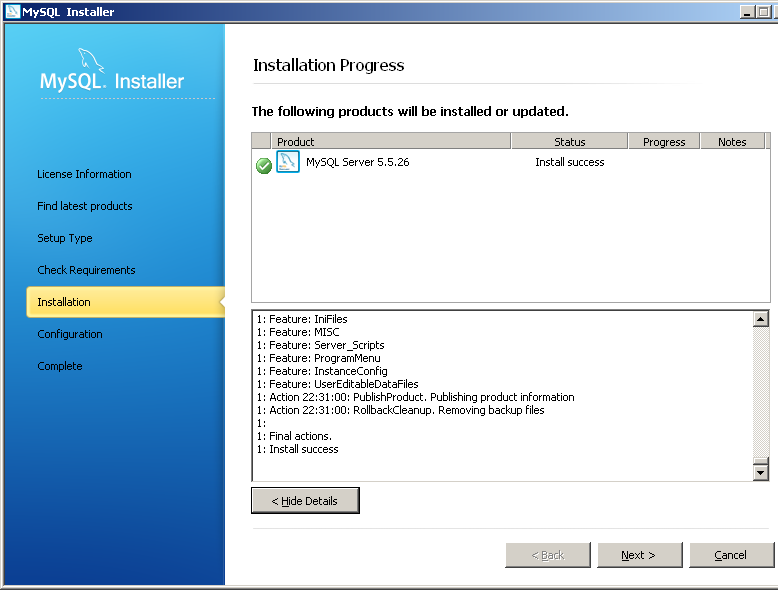This screenshot has width=778, height=590.
Task: Click the Notes column header
Action: (732, 141)
